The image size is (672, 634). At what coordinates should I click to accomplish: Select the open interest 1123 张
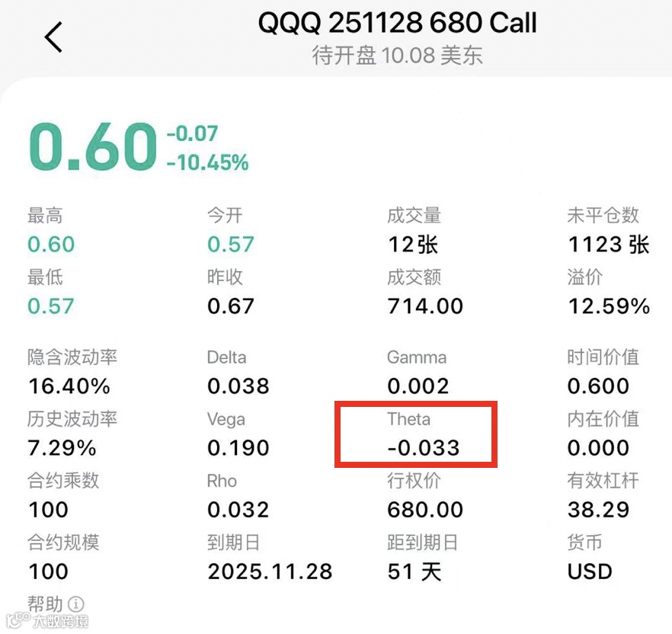[x=609, y=245]
